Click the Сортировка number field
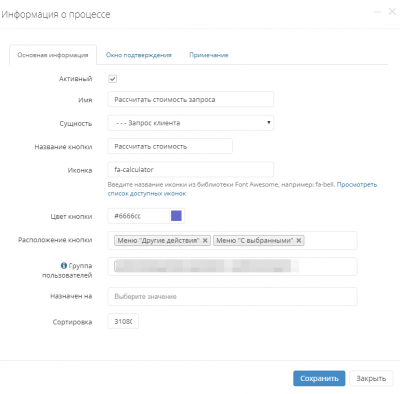Screen dimensions: 400x394 pos(123,321)
